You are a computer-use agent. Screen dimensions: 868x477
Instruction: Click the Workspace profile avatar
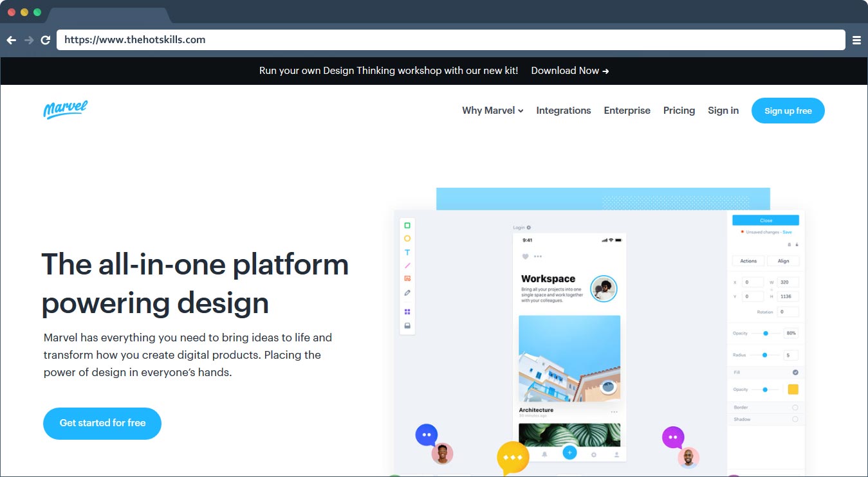click(604, 289)
